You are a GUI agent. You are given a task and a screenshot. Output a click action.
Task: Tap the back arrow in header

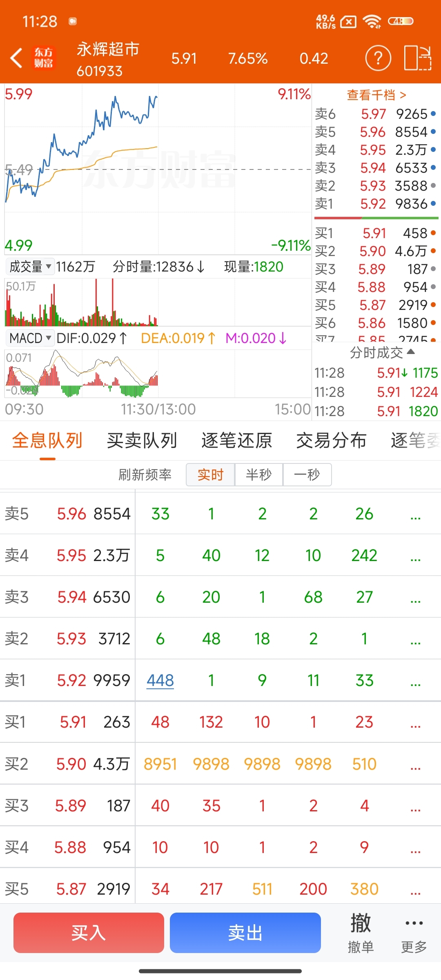tap(16, 58)
